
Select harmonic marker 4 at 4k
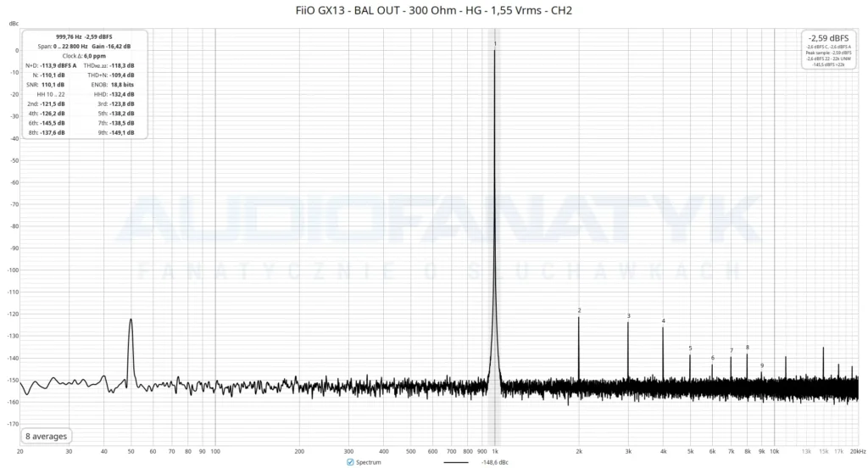click(x=663, y=320)
